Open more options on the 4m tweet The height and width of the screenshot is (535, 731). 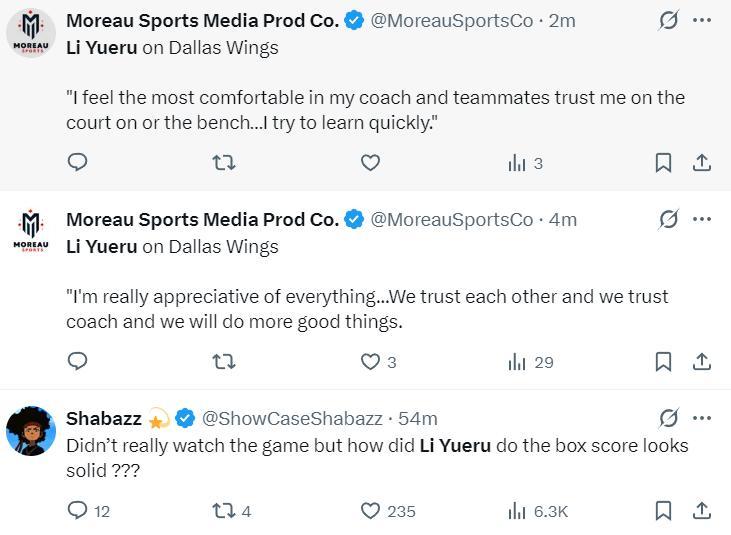[702, 219]
